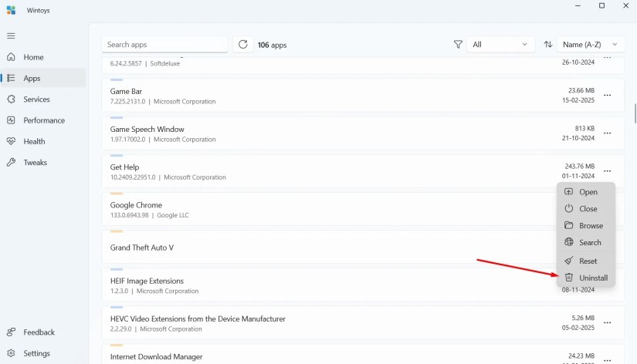Viewport: 637px width, 364px height.
Task: Select the Game Speech Window row
Action: click(x=363, y=133)
